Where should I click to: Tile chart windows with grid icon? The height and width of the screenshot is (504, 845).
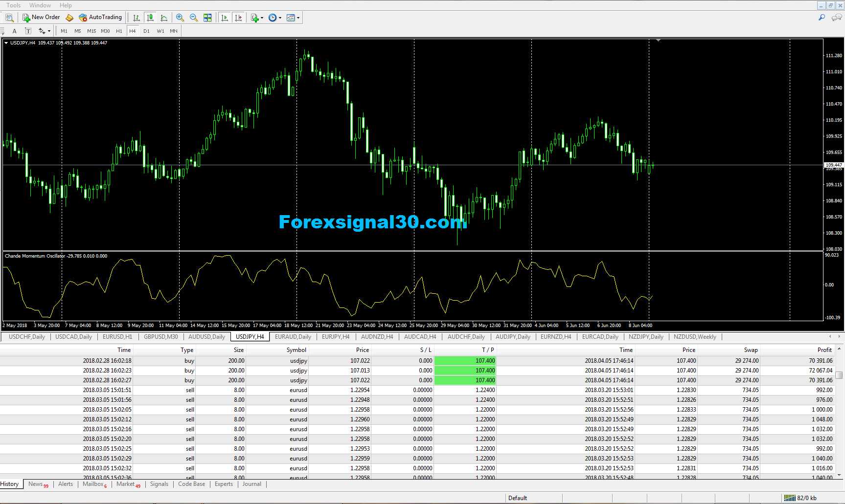(207, 18)
